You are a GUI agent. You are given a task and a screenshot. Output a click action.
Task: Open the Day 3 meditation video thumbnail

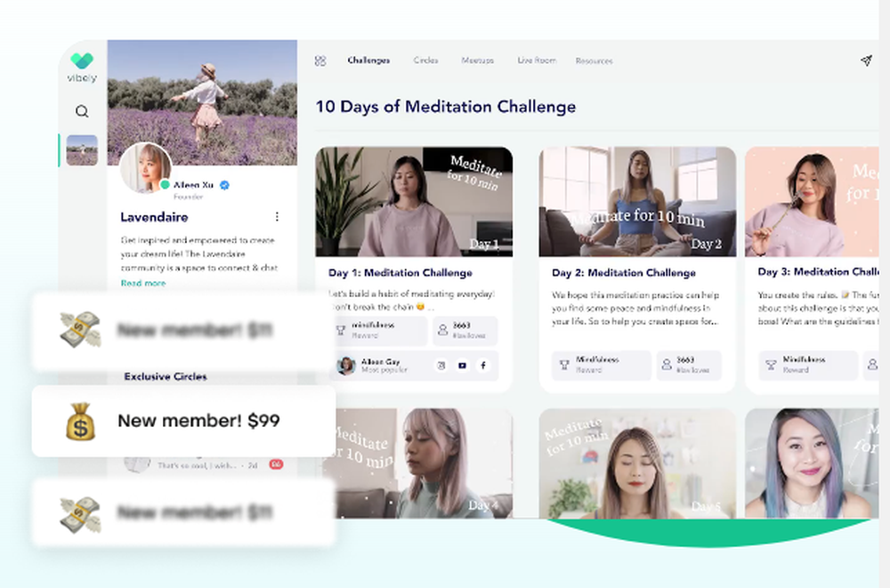(812, 202)
